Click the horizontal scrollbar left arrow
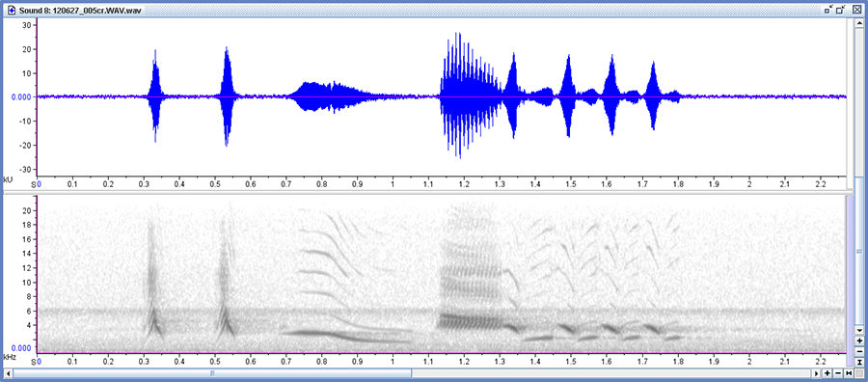 pyautogui.click(x=9, y=373)
